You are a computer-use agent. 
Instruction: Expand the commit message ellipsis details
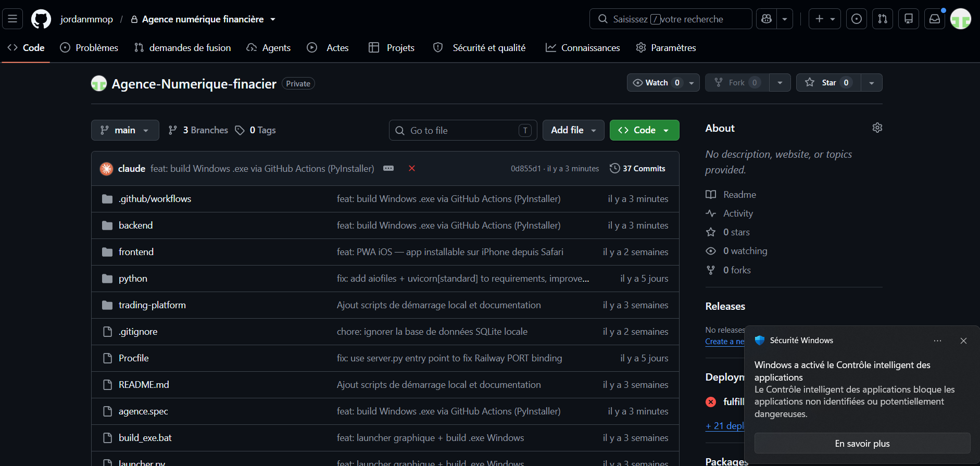tap(388, 168)
